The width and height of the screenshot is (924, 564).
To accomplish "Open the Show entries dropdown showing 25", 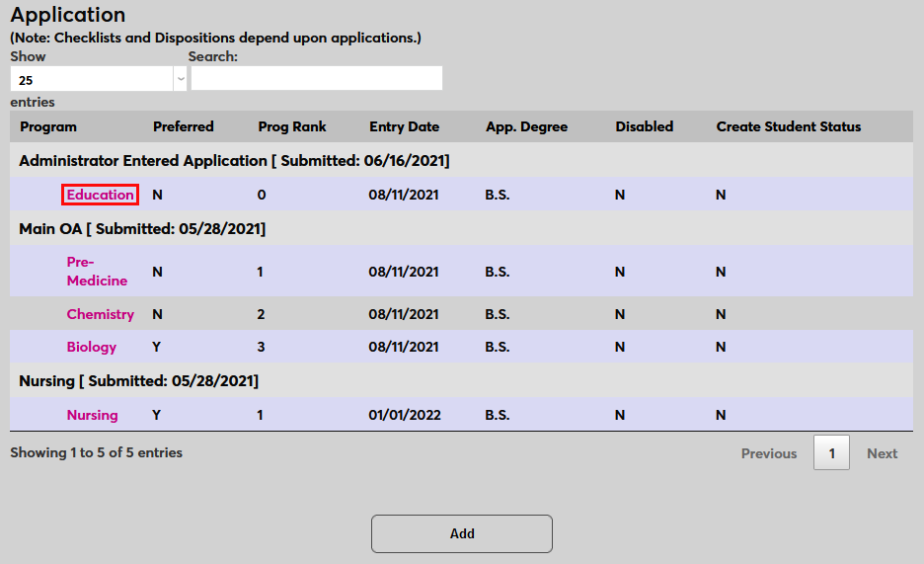I will point(99,79).
